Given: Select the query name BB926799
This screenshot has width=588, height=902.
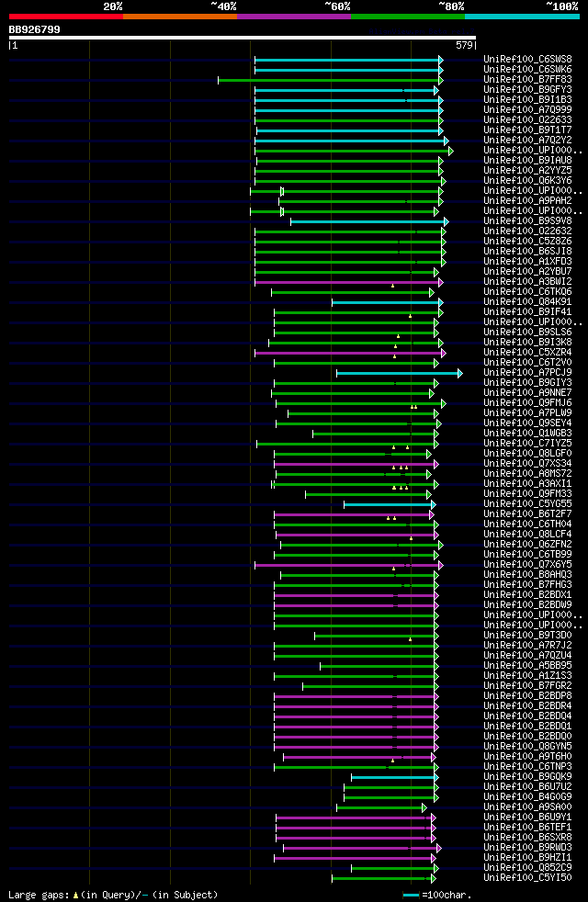Looking at the screenshot, I should tap(35, 29).
